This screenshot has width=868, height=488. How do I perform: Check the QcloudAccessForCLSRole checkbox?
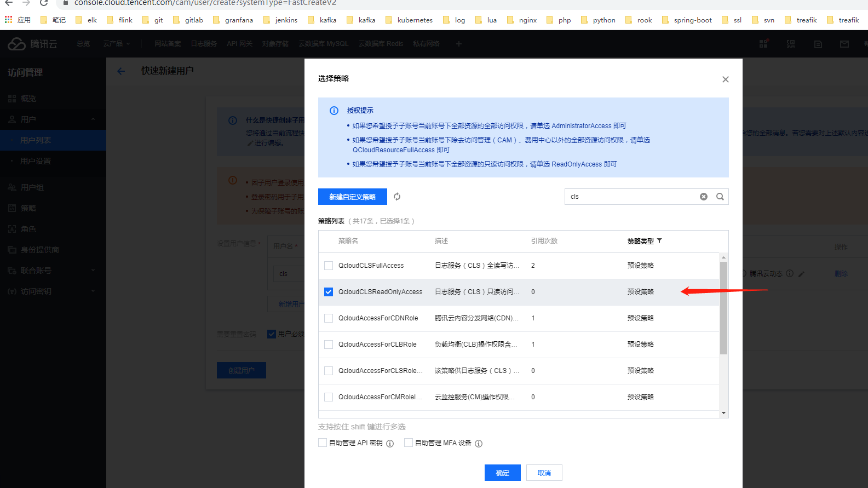(329, 371)
